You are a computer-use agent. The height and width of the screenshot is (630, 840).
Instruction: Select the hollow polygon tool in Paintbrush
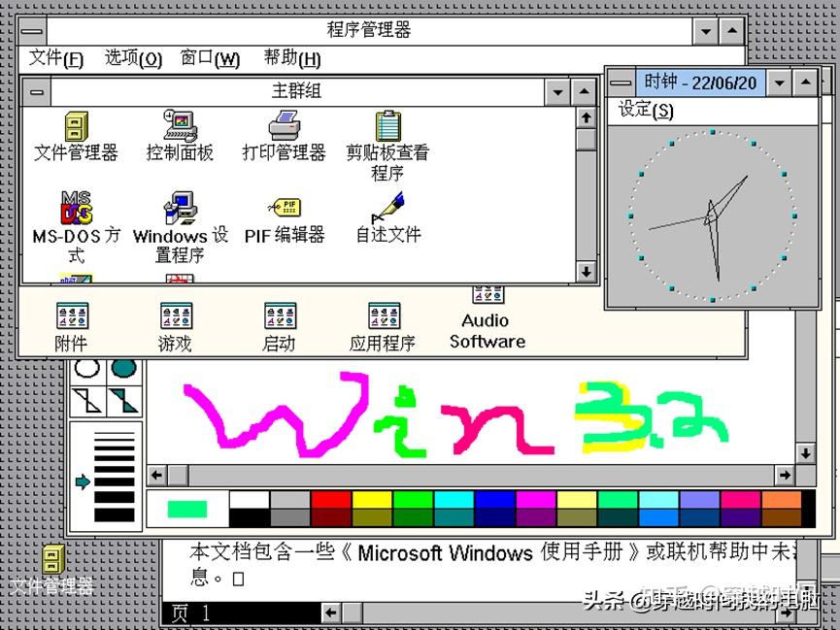pos(86,400)
